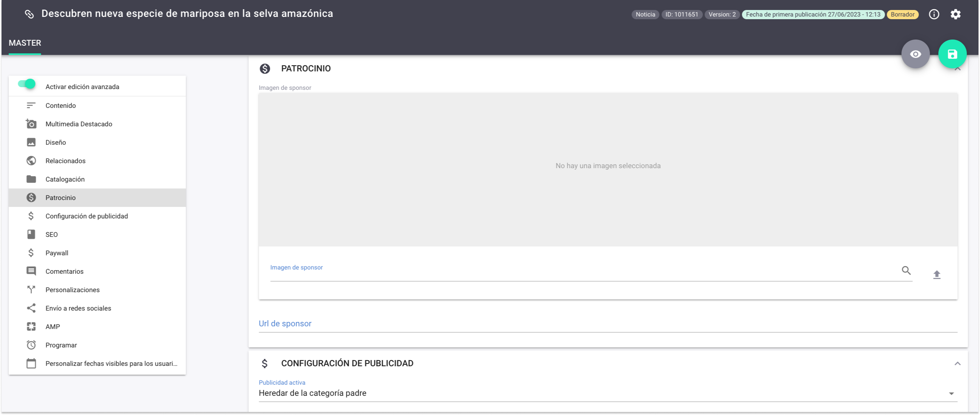Click the article title Descubren nueva especie
Screen dimensions: 980x415
pos(187,14)
